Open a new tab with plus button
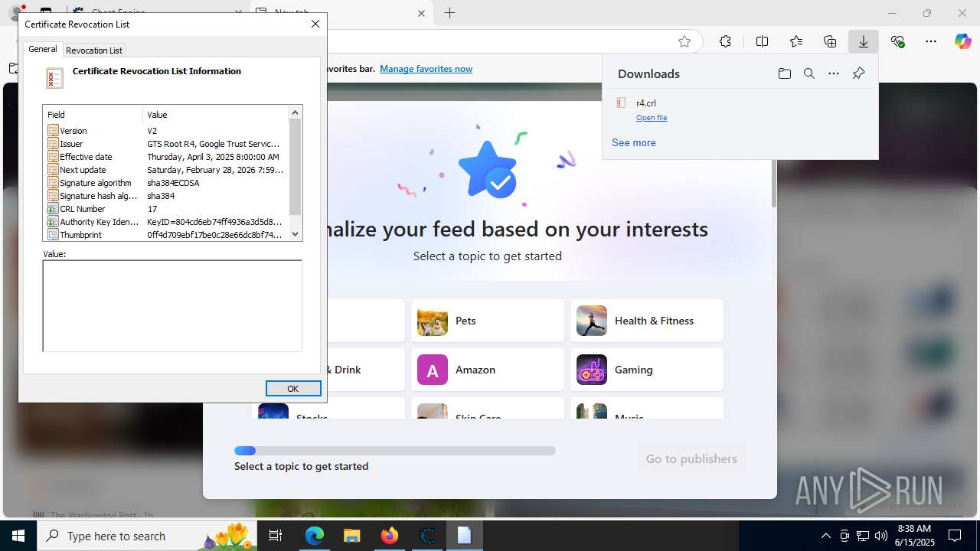The width and height of the screenshot is (980, 551). coord(450,13)
